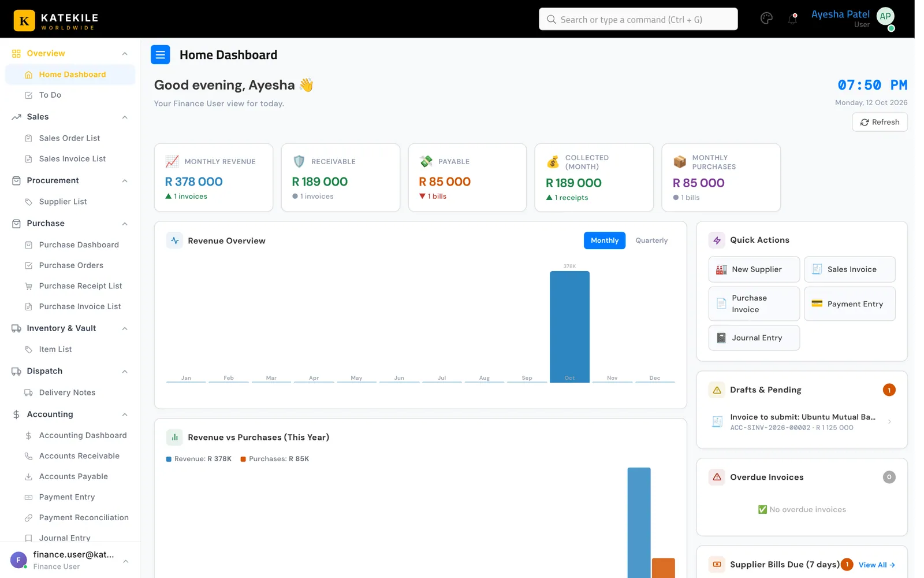Screen dimensions: 924x578
Task: Click the Revenue Overview pulse icon
Action: pos(174,240)
